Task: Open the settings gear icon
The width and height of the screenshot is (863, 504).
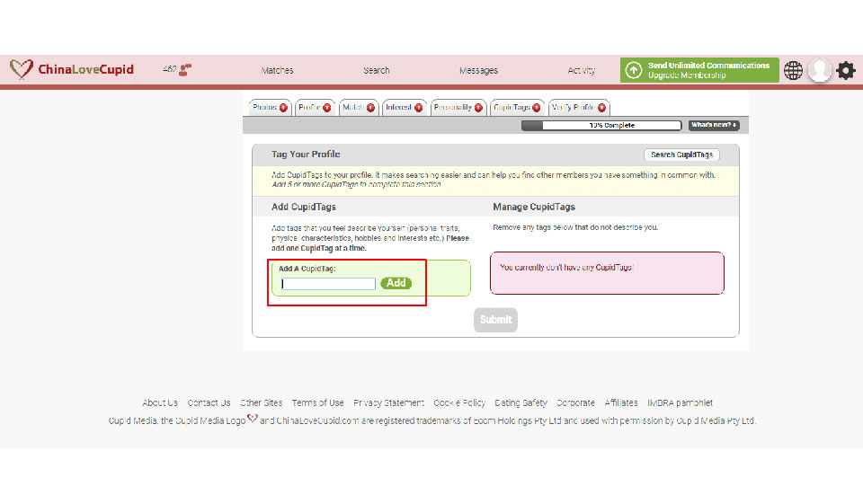Action: coord(846,70)
